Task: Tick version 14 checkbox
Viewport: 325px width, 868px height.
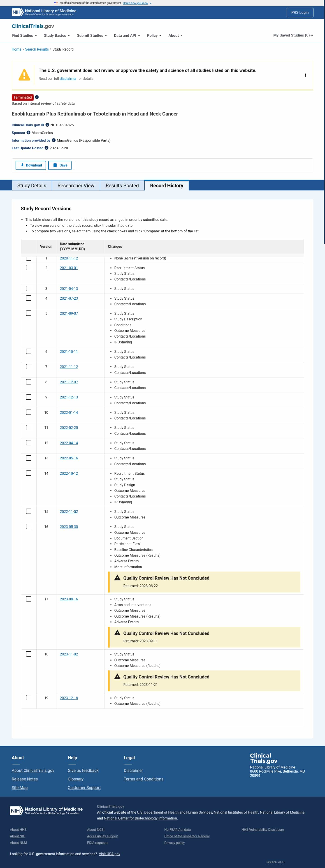Action: [29, 473]
